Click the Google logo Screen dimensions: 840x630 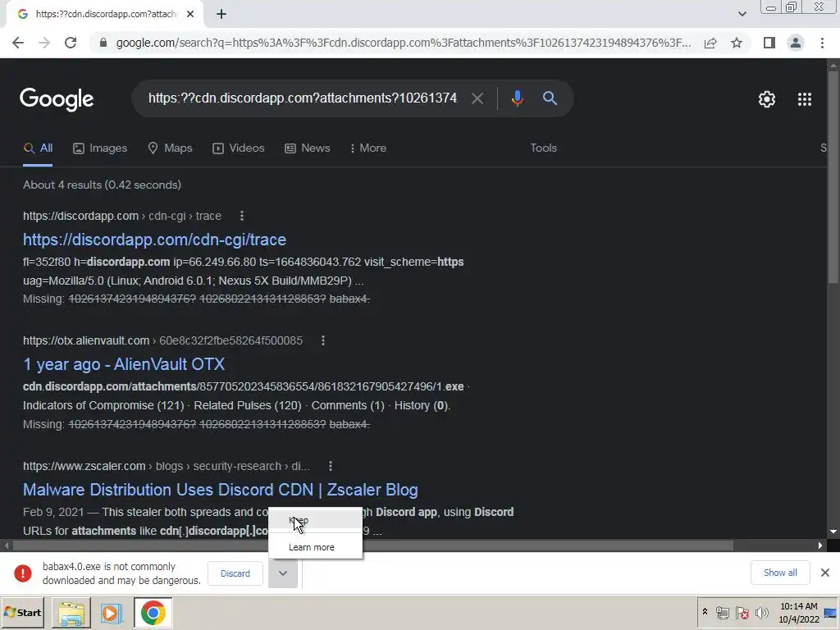click(x=57, y=99)
